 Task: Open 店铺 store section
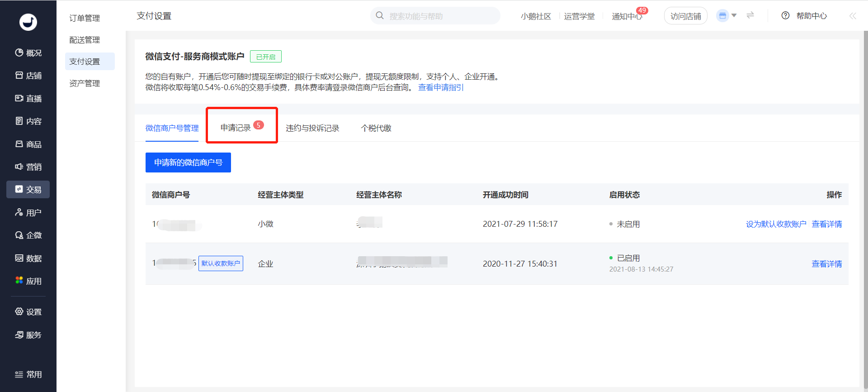[x=28, y=76]
